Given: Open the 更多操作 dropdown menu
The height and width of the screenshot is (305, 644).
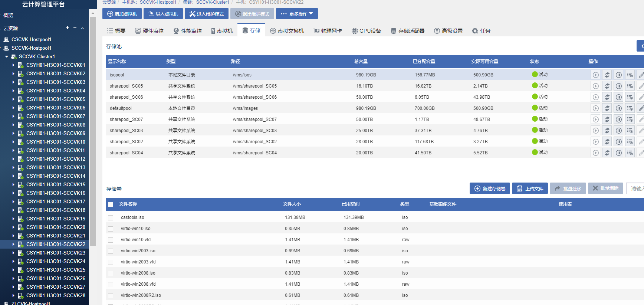Looking at the screenshot, I should (x=297, y=14).
